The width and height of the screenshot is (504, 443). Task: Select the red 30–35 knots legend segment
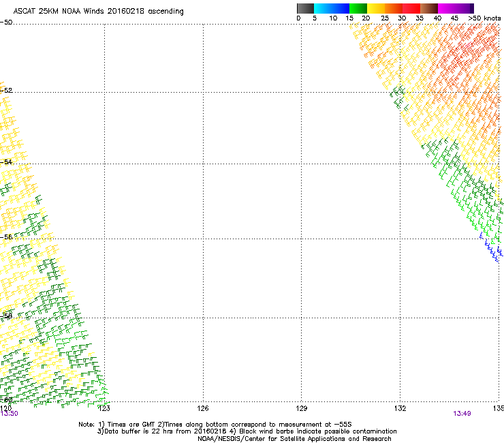(411, 8)
